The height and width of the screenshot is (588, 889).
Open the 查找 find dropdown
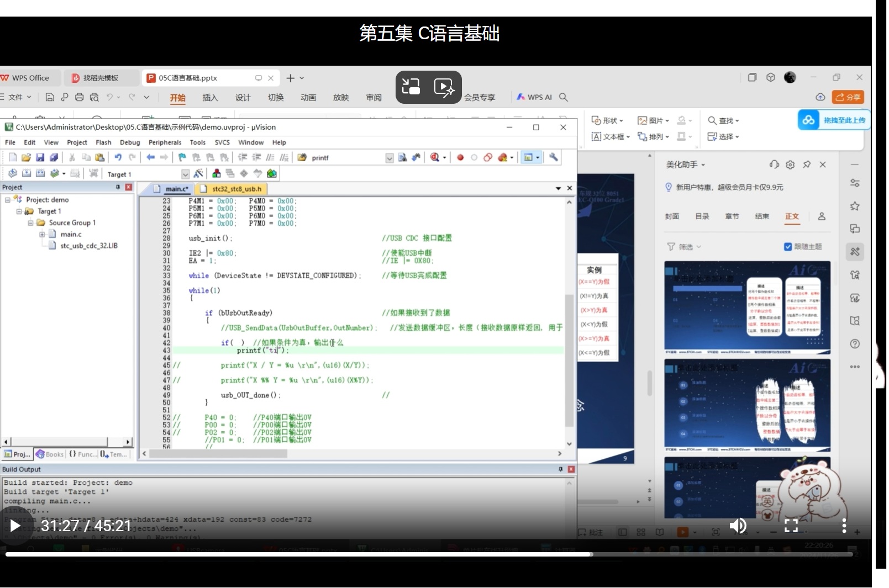pos(723,120)
